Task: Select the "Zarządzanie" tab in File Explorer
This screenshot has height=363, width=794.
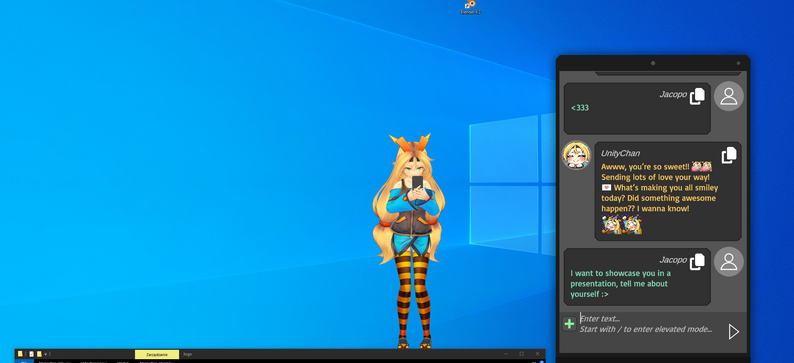Action: click(x=157, y=354)
